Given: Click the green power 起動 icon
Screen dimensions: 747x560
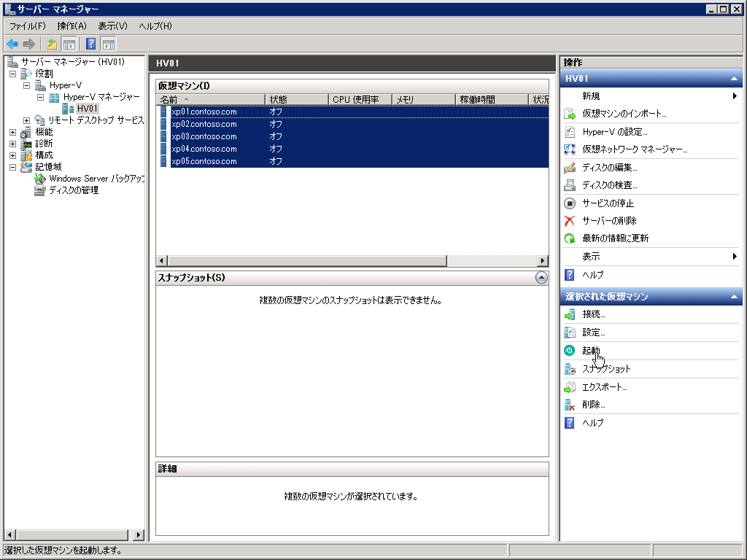Looking at the screenshot, I should [x=570, y=351].
